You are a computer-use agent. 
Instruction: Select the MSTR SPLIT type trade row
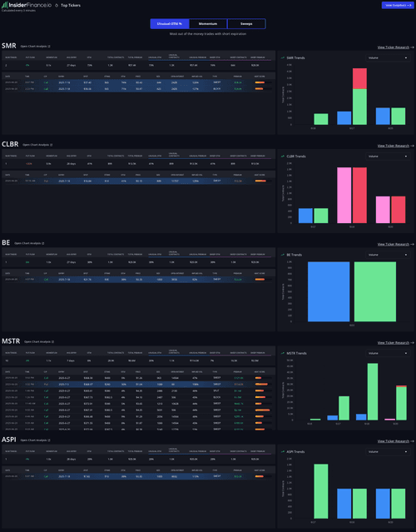pyautogui.click(x=138, y=390)
